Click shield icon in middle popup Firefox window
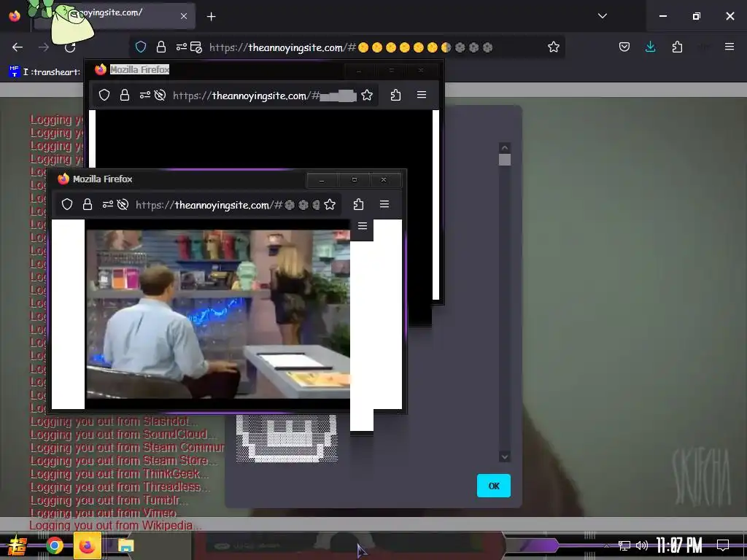Viewport: 747px width, 560px height. click(104, 96)
